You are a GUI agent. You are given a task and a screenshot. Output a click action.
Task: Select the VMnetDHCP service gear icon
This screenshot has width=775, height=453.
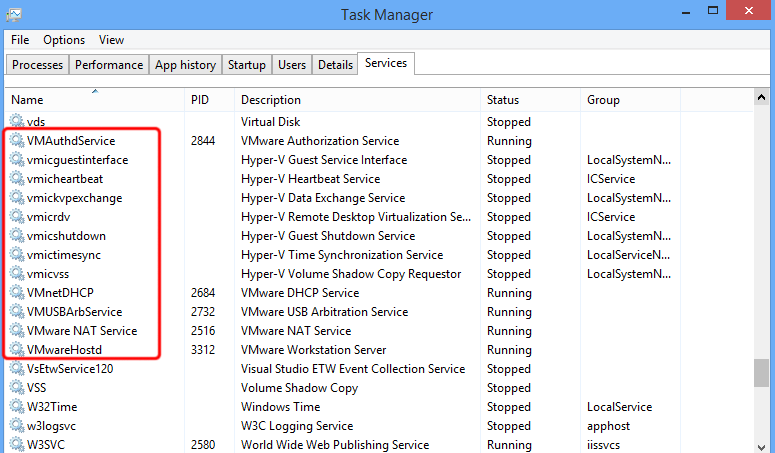16,293
